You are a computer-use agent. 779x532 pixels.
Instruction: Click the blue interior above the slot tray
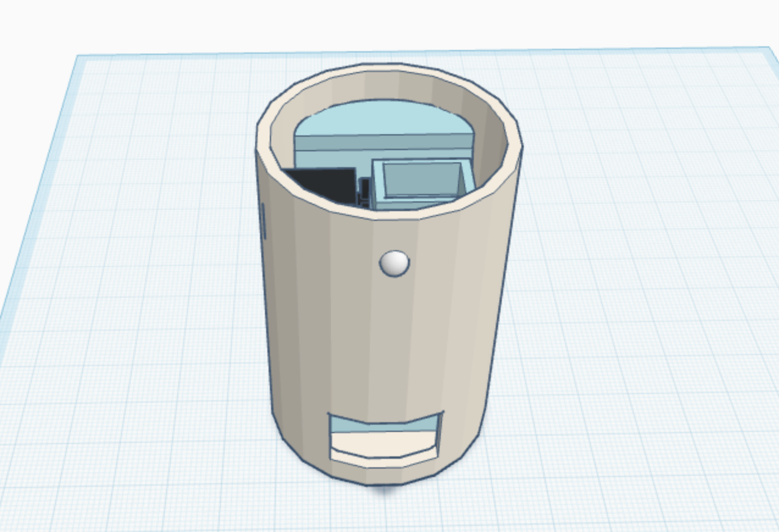pos(385,425)
